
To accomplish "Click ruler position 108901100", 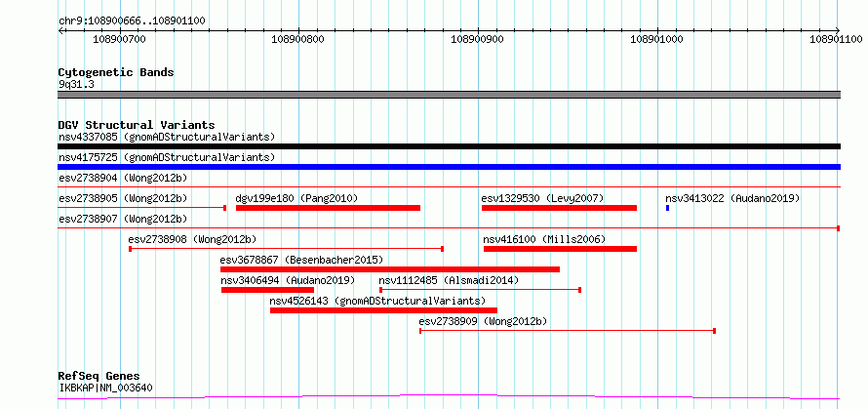I will coord(837,39).
